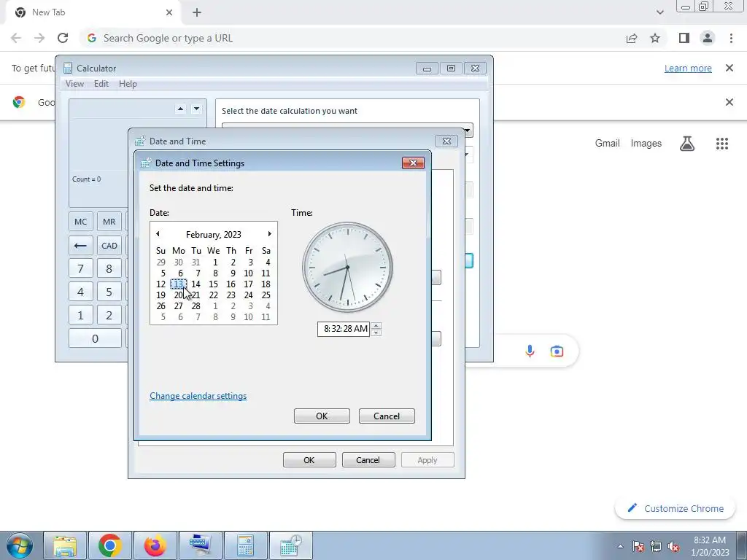Switch to Chrome in the taskbar

click(x=110, y=545)
